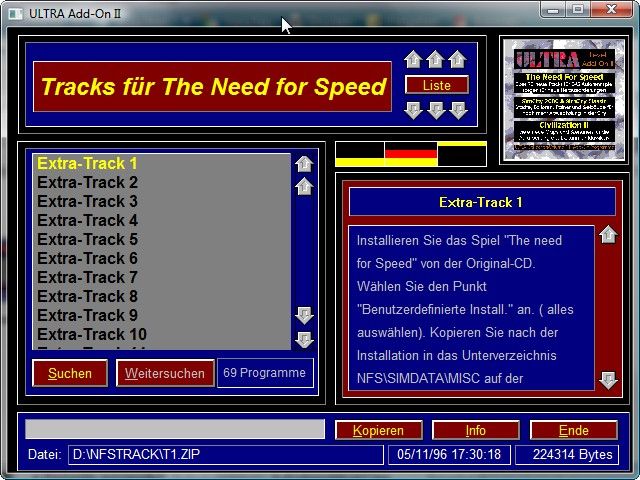Select Extra-Track 9 in the list
The height and width of the screenshot is (480, 640).
click(162, 315)
